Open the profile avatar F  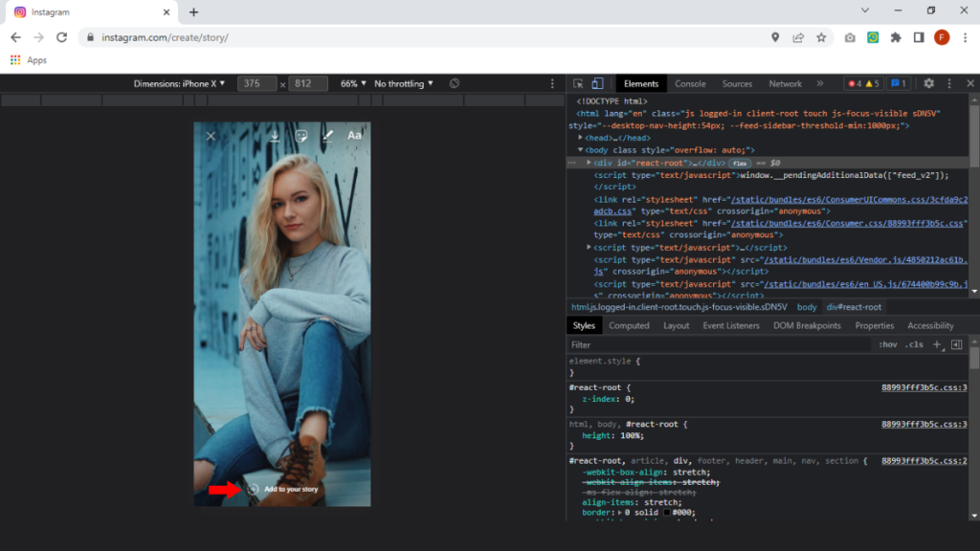tap(942, 37)
